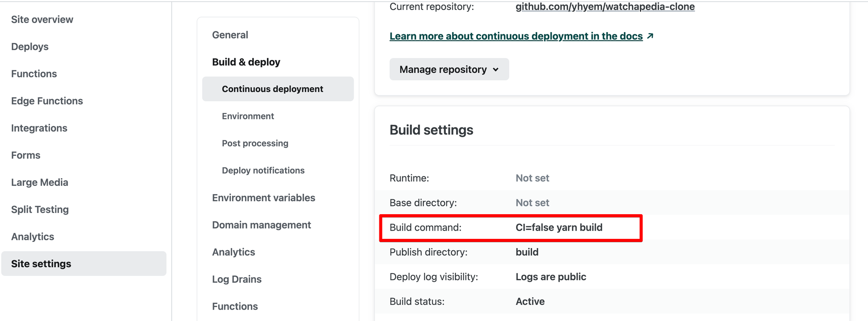Open Environment variables settings
Screen dimensions: 868x321
263,198
